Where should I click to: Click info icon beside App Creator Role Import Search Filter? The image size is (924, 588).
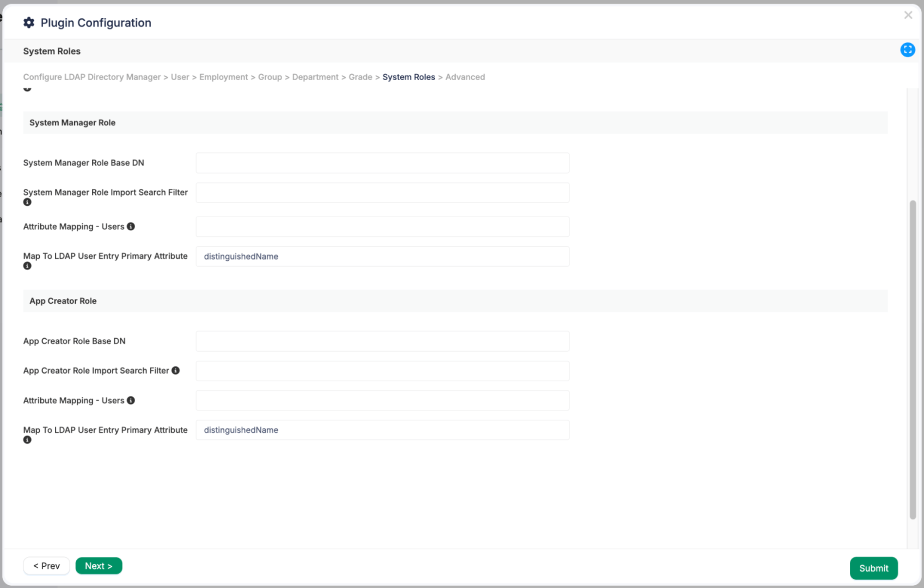[175, 371]
